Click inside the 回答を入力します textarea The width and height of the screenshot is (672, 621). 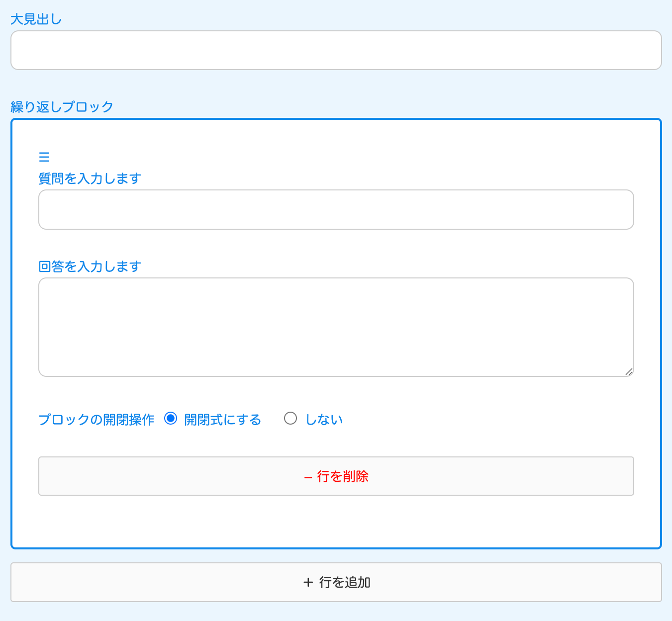tap(336, 327)
